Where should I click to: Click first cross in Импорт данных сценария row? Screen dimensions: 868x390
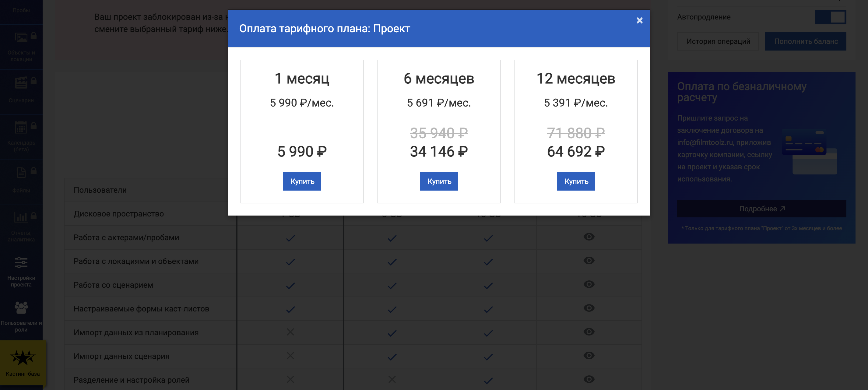(290, 356)
